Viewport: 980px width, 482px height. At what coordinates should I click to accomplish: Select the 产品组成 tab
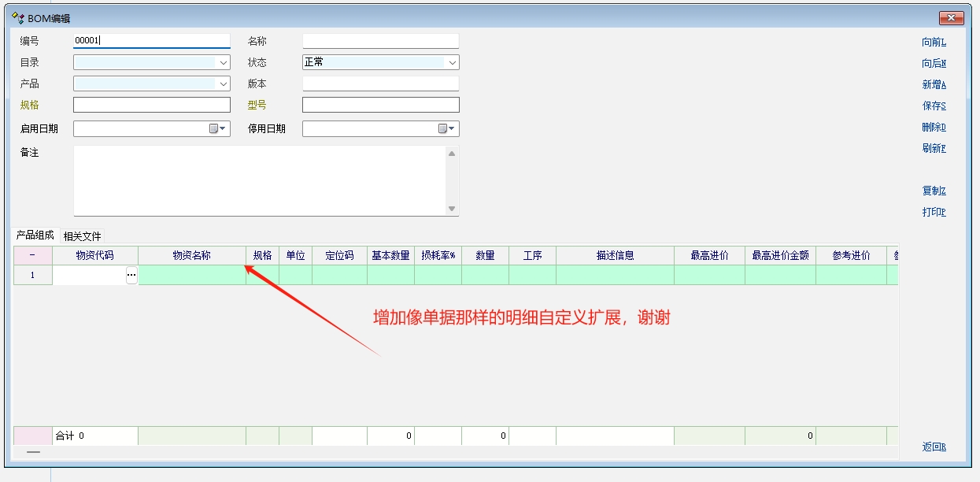tap(35, 235)
